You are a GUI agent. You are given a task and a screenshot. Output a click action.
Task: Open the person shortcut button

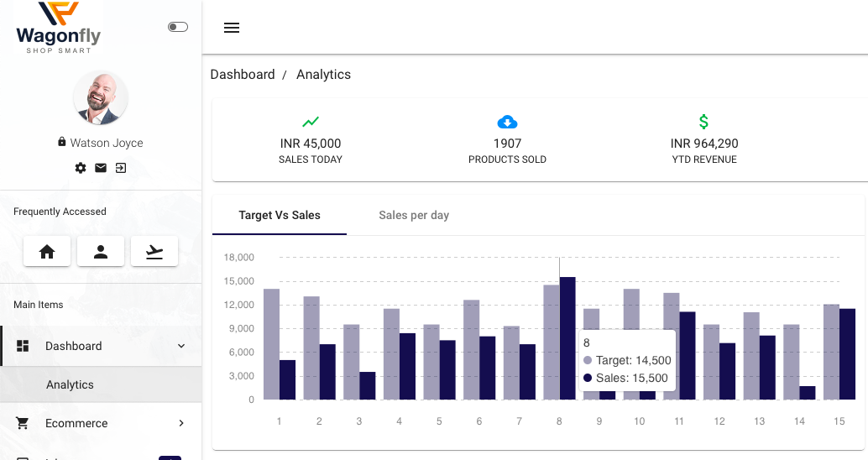pos(101,251)
